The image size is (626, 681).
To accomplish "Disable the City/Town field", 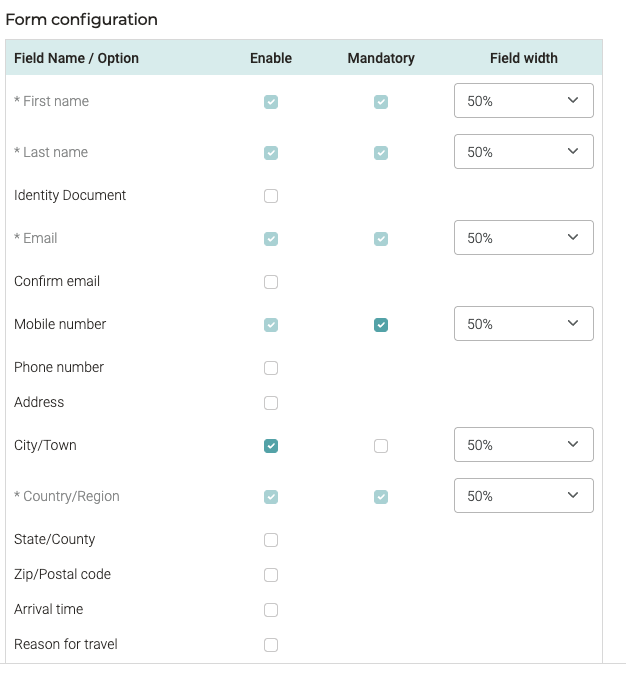I will point(271,446).
